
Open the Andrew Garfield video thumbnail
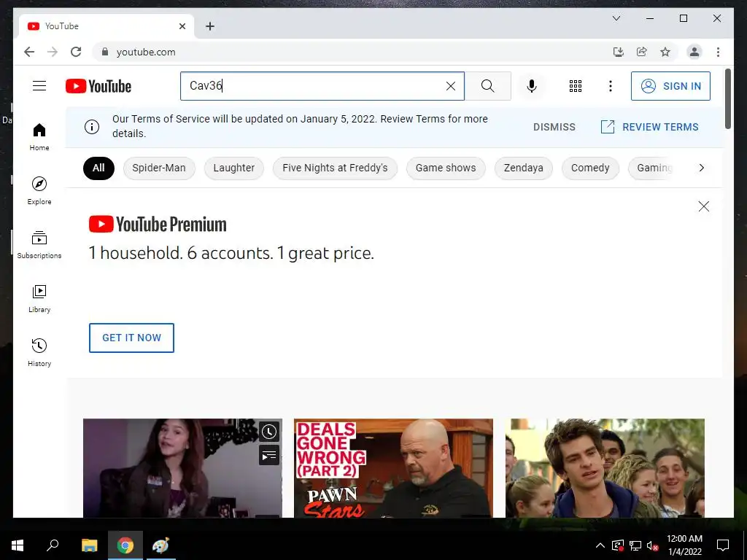(605, 467)
